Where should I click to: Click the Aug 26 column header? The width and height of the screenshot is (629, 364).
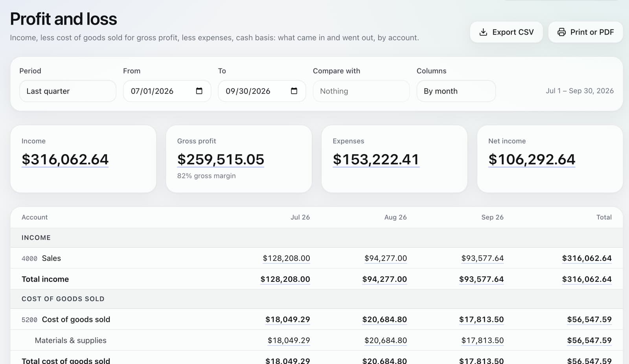tap(395, 217)
